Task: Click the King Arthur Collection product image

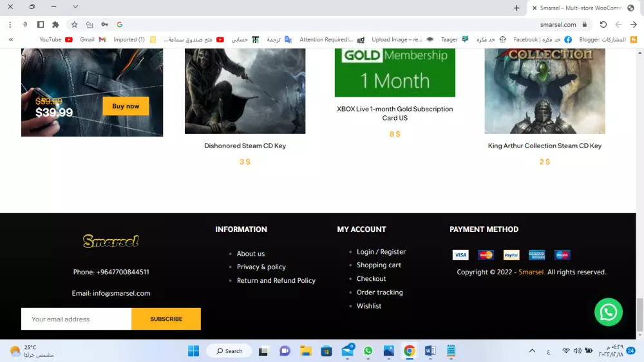Action: tap(545, 91)
